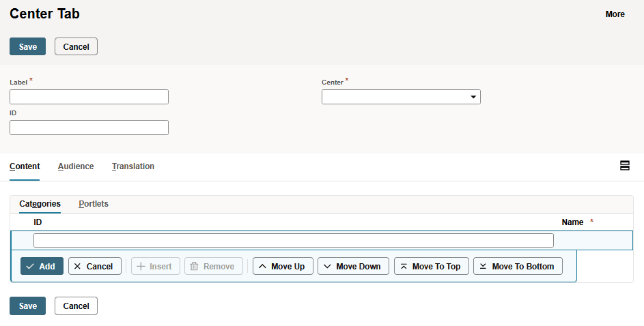Click the category ID input field
This screenshot has height=326, width=644.
coord(293,240)
